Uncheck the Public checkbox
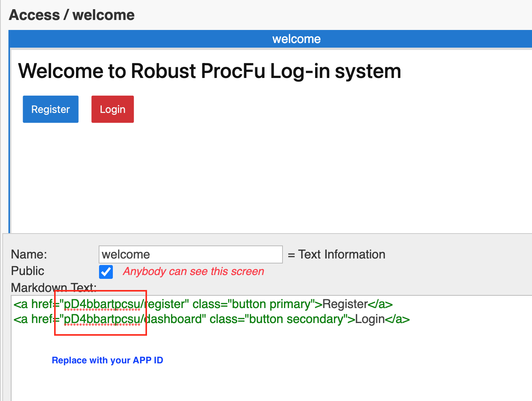532x401 pixels. (106, 272)
